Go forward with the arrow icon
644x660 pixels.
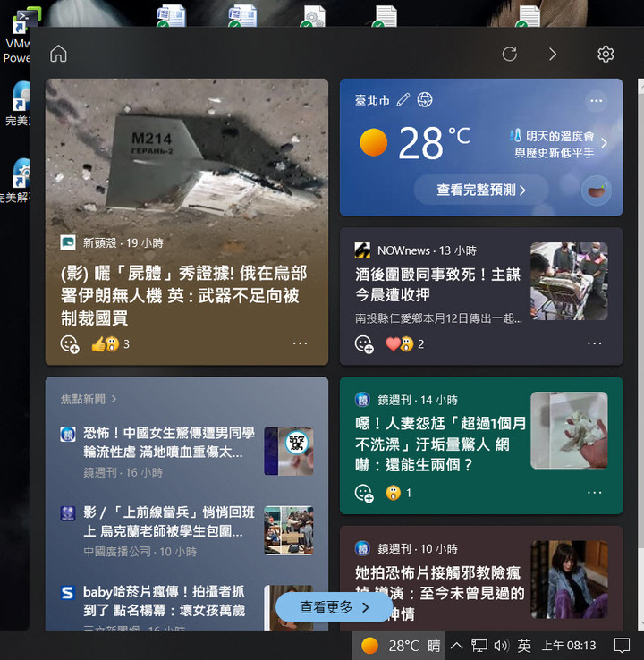(x=553, y=54)
